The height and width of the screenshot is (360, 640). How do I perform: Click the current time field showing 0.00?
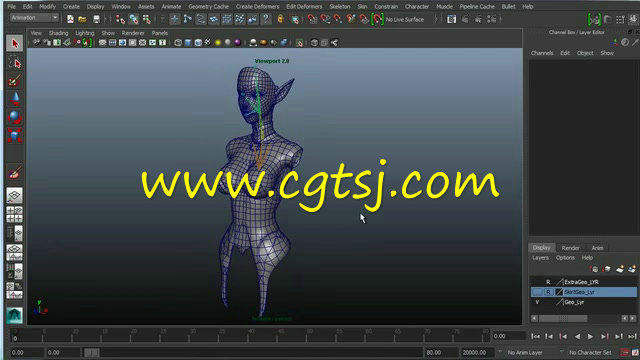pyautogui.click(x=509, y=336)
